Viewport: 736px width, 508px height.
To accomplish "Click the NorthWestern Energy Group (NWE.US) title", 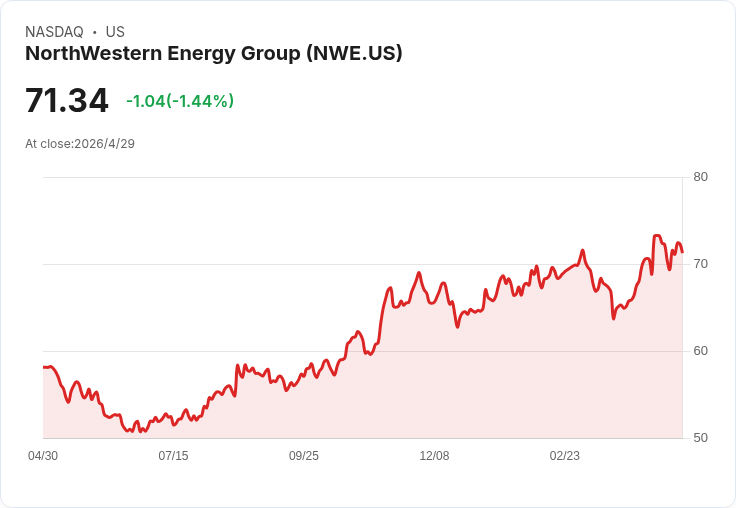I will tap(214, 53).
